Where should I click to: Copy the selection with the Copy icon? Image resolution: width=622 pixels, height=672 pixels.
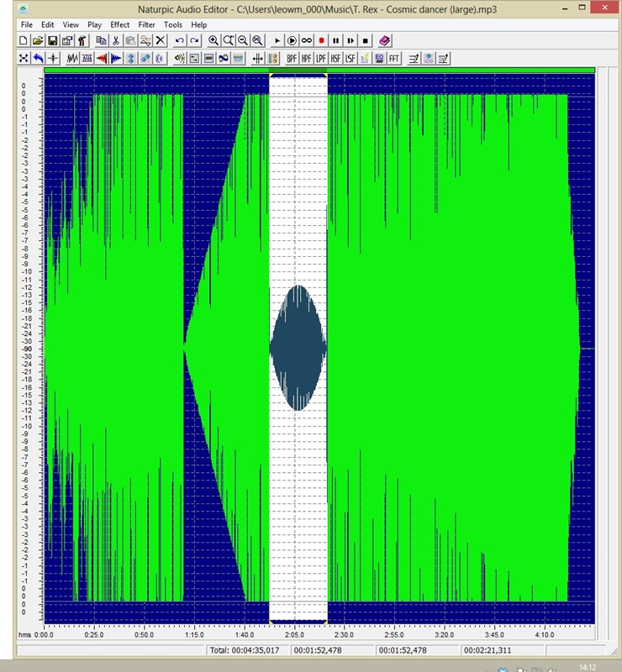[x=101, y=40]
